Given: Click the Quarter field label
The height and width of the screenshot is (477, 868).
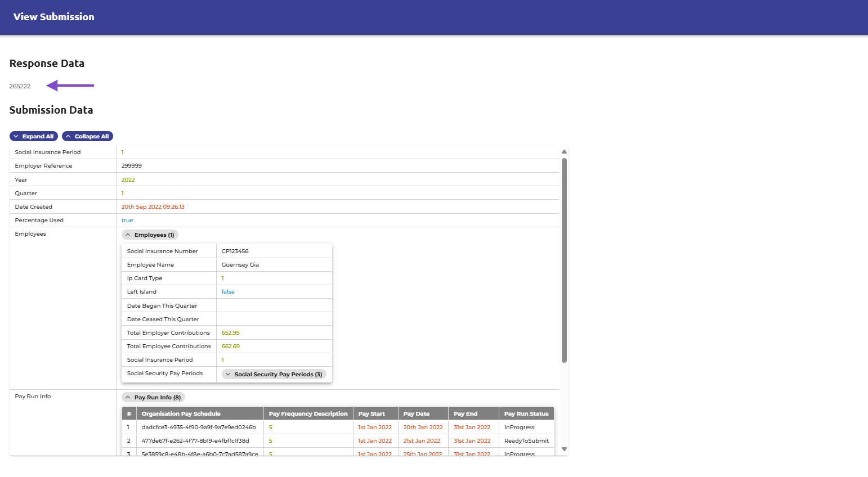Looking at the screenshot, I should pos(26,193).
